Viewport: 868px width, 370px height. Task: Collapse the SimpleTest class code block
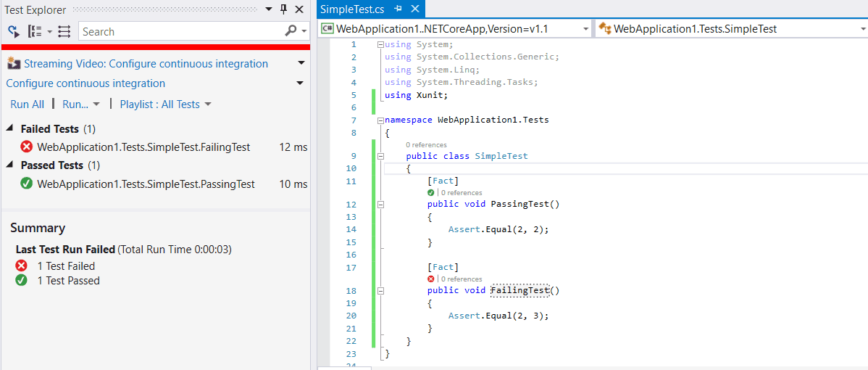380,156
